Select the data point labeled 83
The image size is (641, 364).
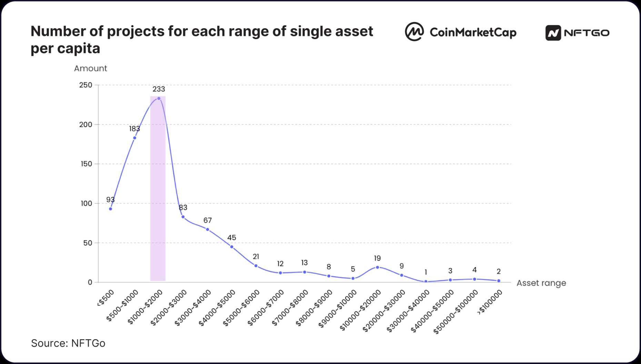[183, 217]
